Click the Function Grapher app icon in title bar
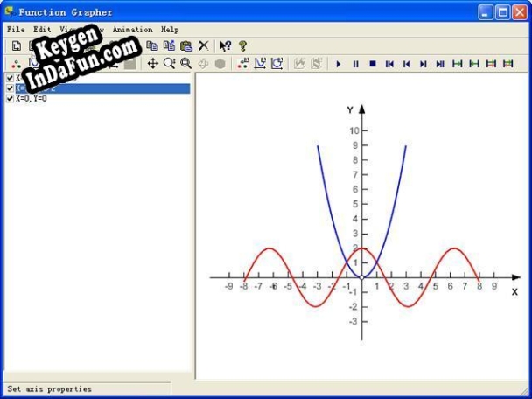Viewport: 532px width, 399px height. [10, 11]
